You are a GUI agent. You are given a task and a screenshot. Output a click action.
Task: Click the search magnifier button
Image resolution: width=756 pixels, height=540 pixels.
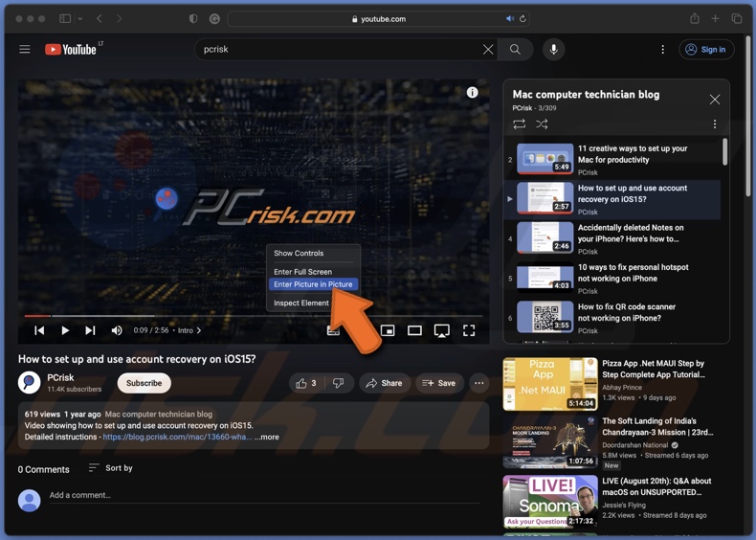tap(515, 49)
